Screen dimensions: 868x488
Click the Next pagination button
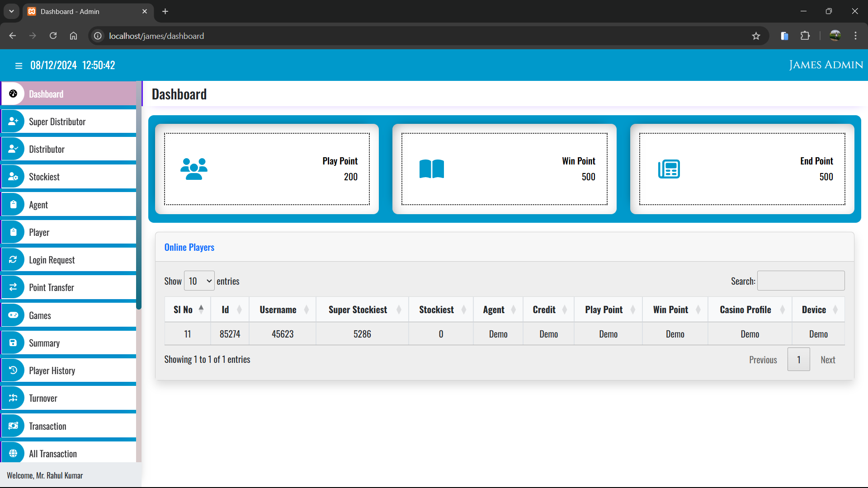click(x=828, y=360)
